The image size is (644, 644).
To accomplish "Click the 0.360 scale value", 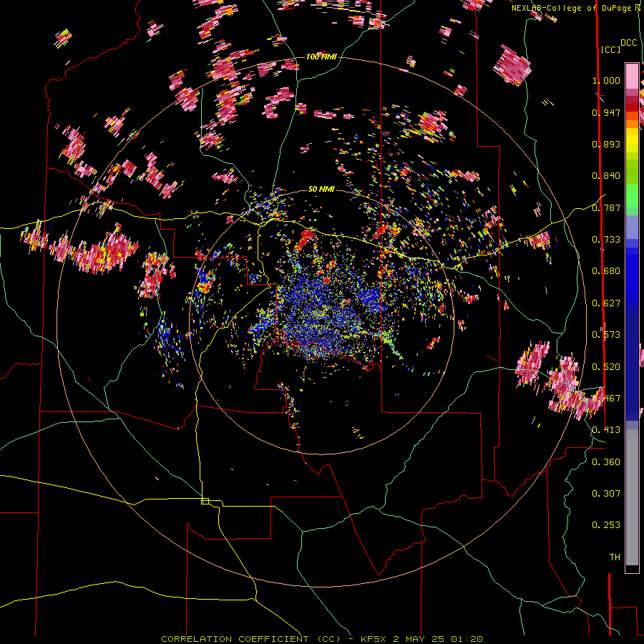I will [606, 462].
